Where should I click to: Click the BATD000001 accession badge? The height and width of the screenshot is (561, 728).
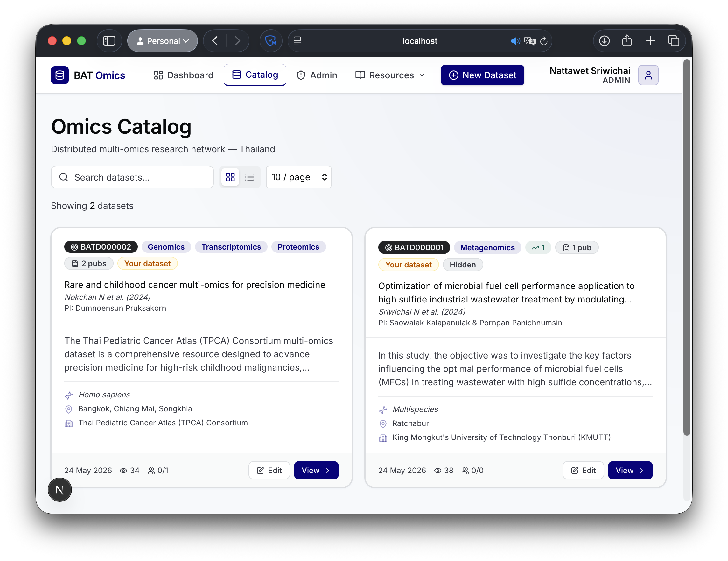[414, 247]
